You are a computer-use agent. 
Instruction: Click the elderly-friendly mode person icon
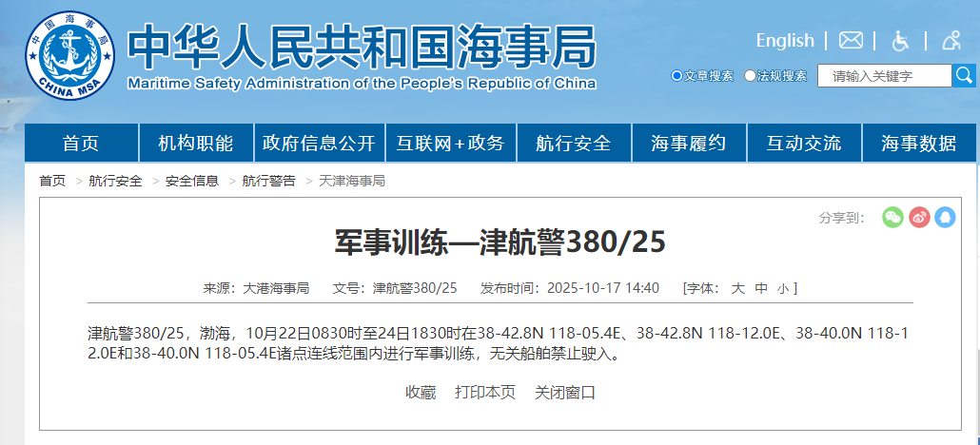click(951, 41)
